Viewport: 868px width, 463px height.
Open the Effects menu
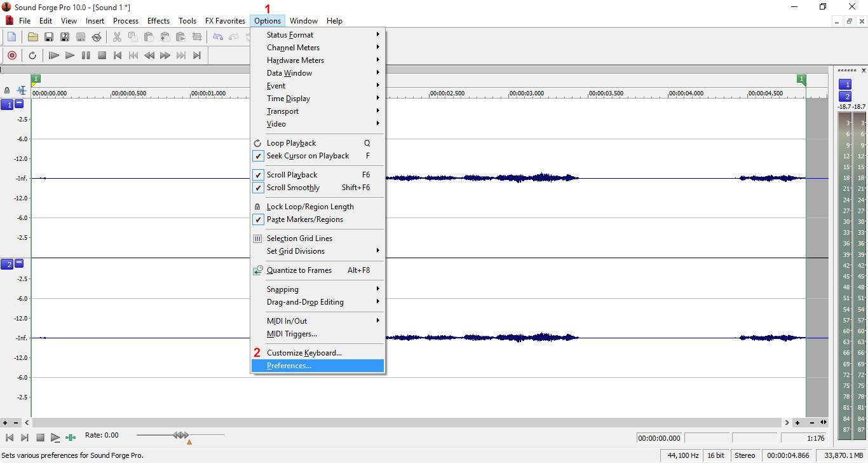[x=158, y=21]
